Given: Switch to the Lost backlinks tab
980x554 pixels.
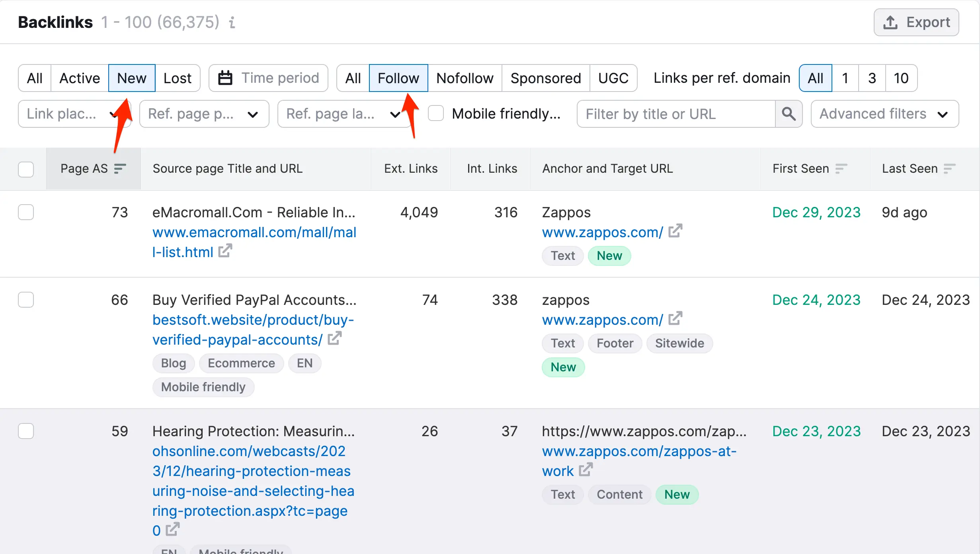Looking at the screenshot, I should 178,78.
